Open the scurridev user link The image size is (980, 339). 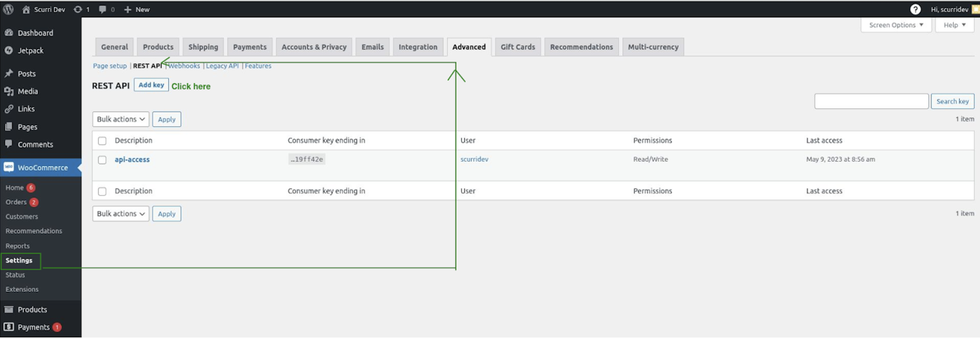point(475,159)
